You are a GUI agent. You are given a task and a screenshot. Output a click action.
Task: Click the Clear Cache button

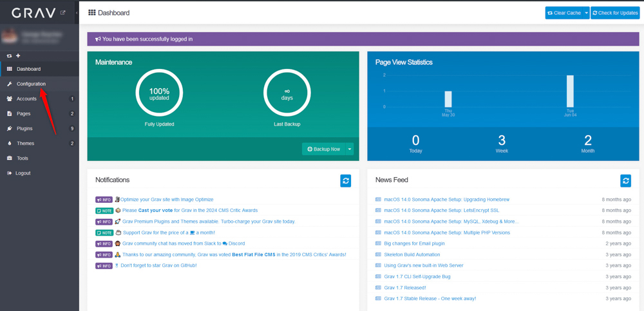(564, 13)
